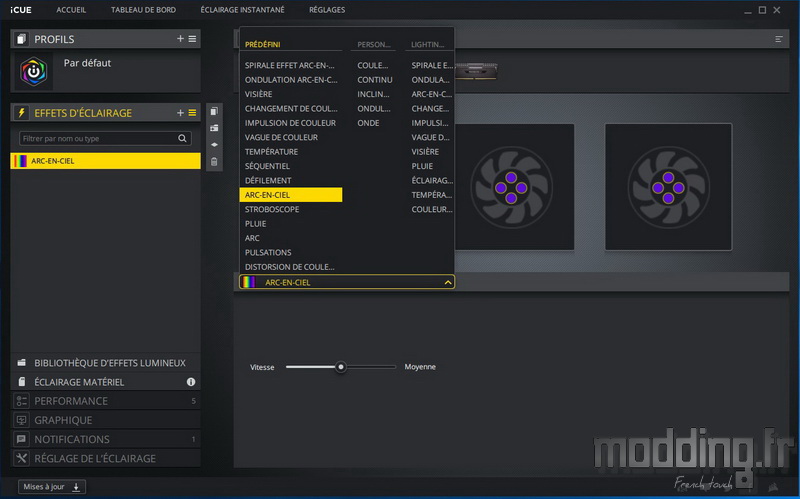Image resolution: width=800 pixels, height=499 pixels.
Task: Choose ONDULATION ARC-EN-C... in Prédéfini list
Action: 291,80
